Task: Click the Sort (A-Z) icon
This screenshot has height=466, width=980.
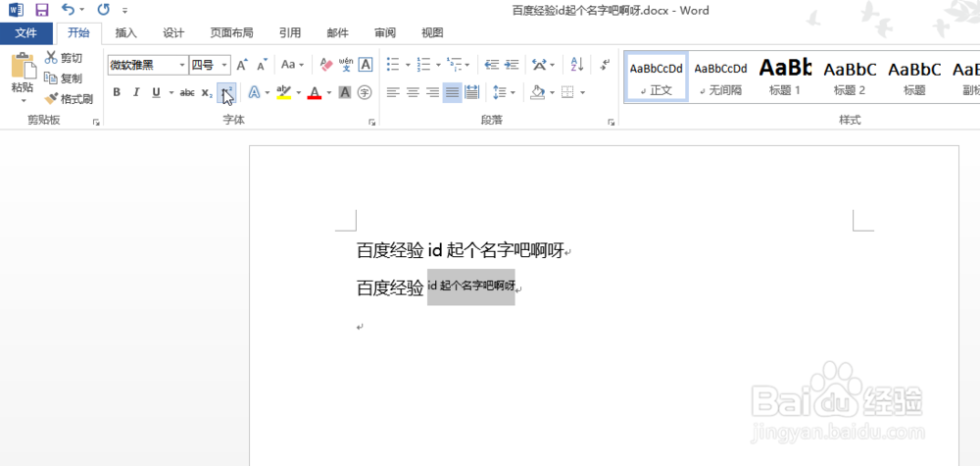Action: (577, 65)
